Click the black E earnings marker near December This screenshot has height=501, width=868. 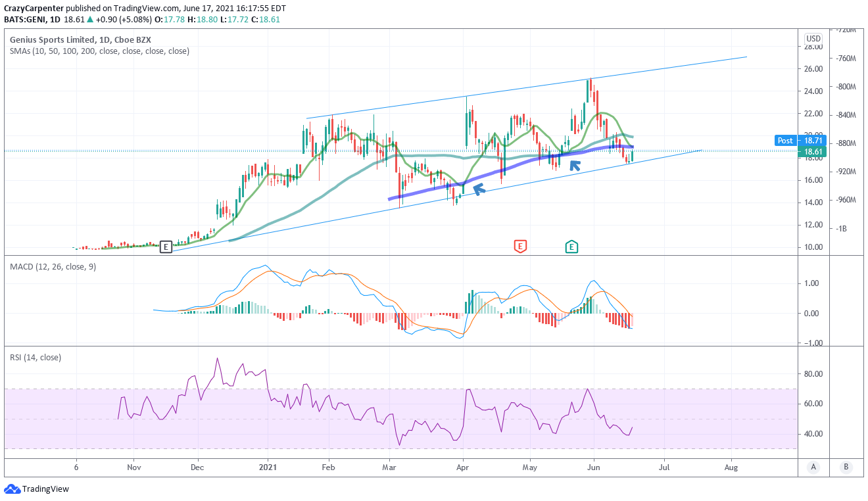166,247
